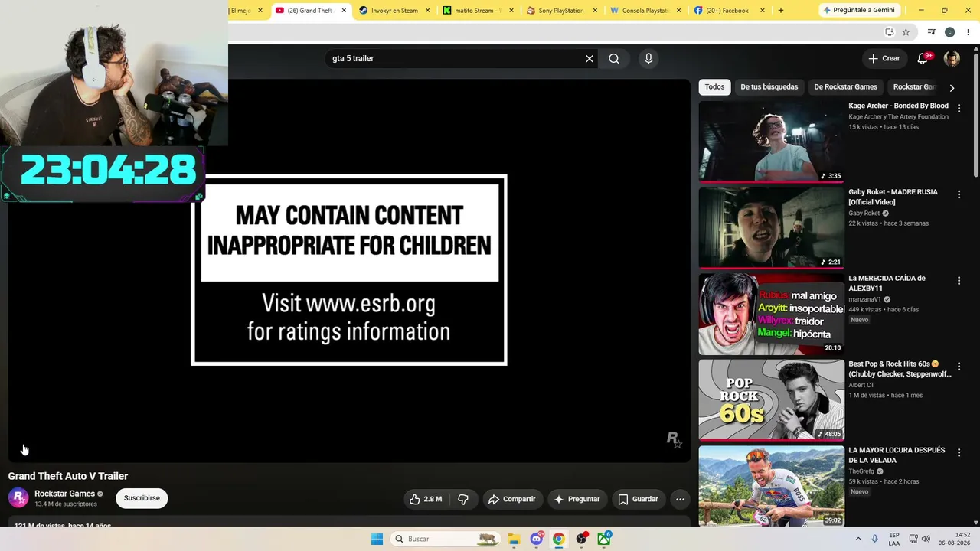Click the Windows taskbar 'Buscar' search box
Screen dimensions: 980x551
[x=446, y=539]
